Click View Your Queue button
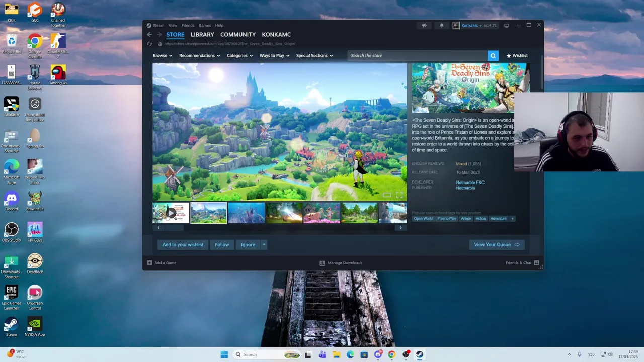 point(497,245)
